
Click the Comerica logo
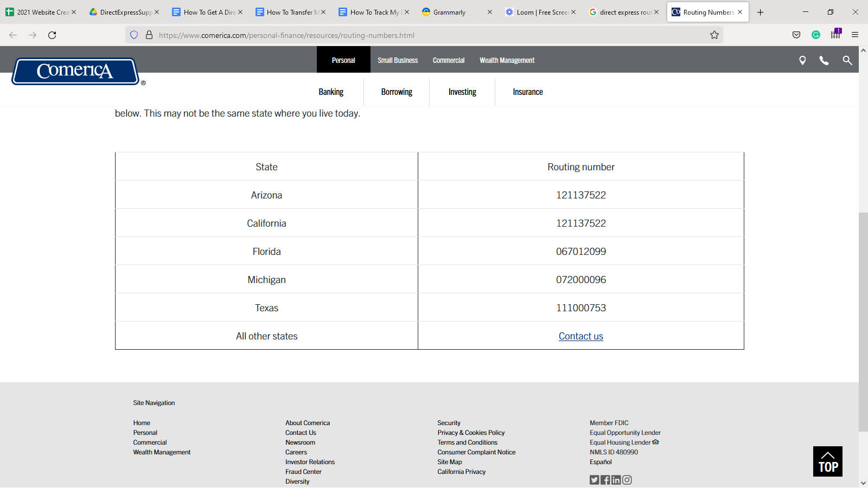tap(75, 71)
